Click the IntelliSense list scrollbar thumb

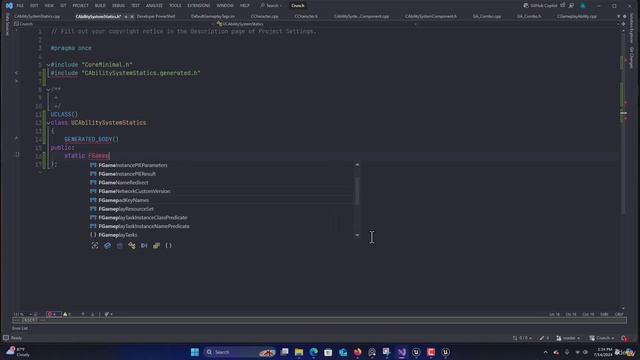[357, 191]
